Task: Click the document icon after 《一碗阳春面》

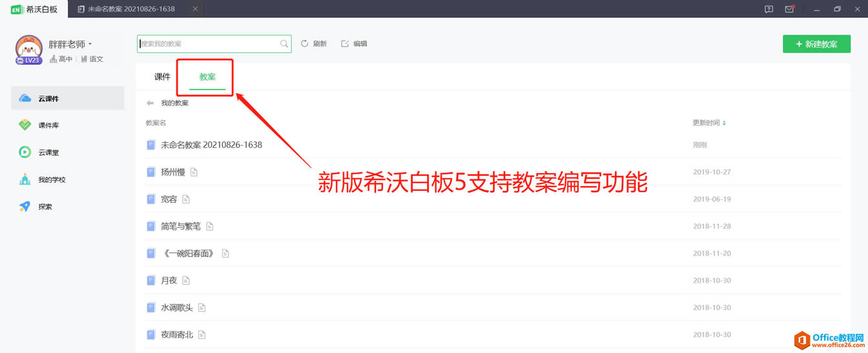Action: [x=225, y=254]
